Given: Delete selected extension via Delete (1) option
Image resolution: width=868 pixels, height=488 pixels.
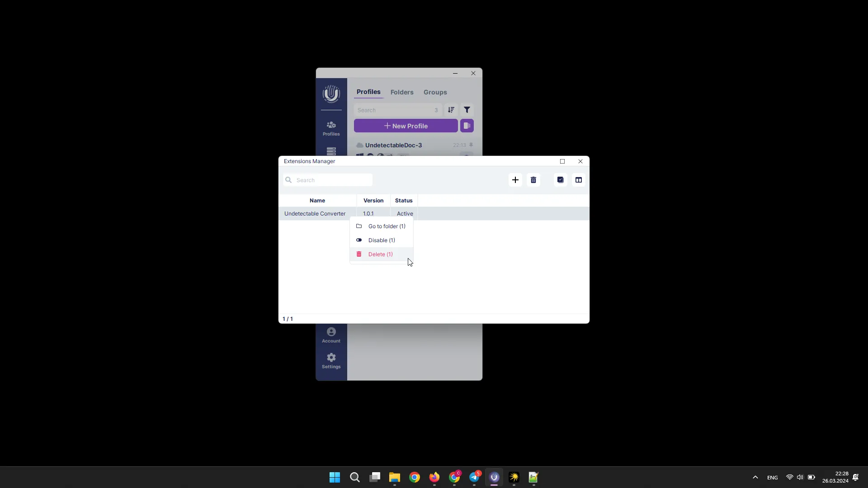Looking at the screenshot, I should (380, 254).
